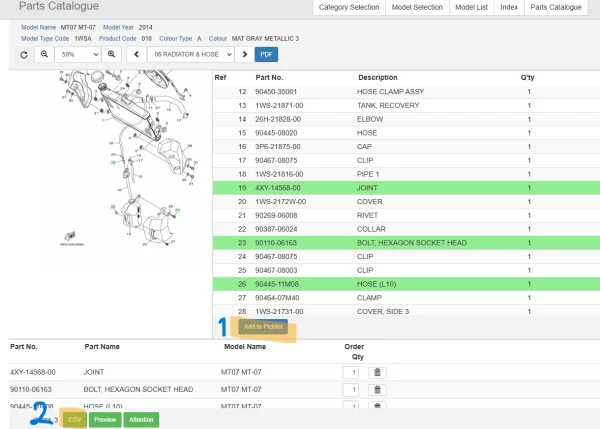Zoom in the parts diagram

point(111,54)
